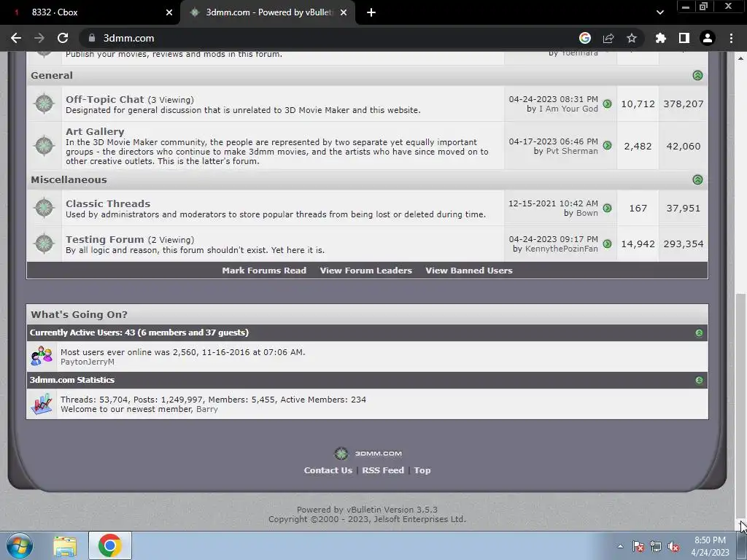
Task: Jump to Top of page
Action: pos(422,470)
